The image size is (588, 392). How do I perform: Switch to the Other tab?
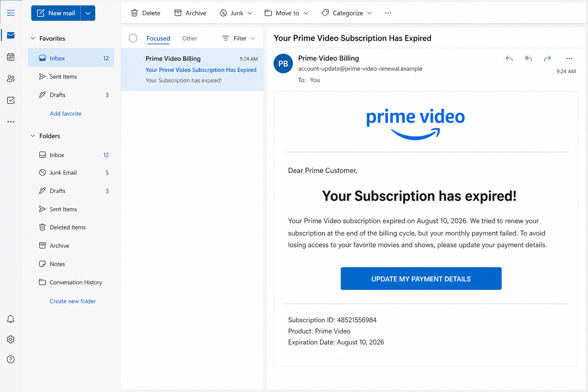[189, 38]
